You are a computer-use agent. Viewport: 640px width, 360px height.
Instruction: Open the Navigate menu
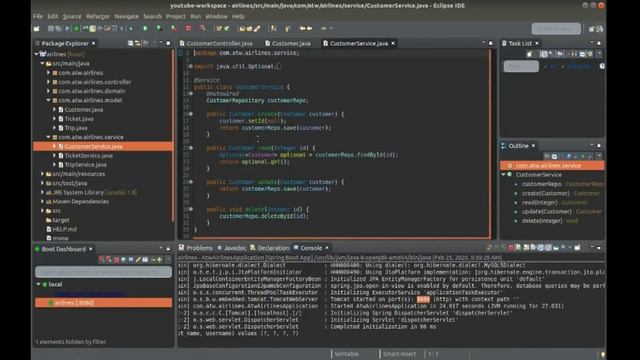[127, 16]
